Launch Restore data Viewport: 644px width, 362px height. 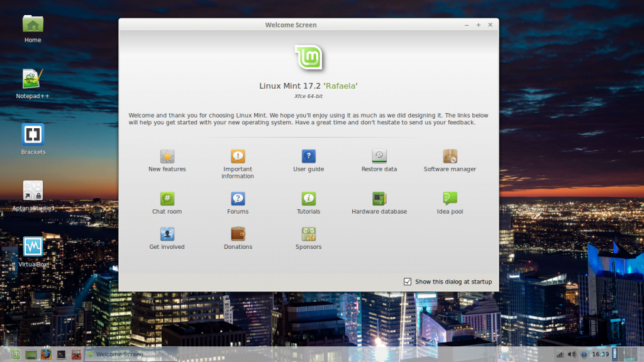tap(379, 157)
